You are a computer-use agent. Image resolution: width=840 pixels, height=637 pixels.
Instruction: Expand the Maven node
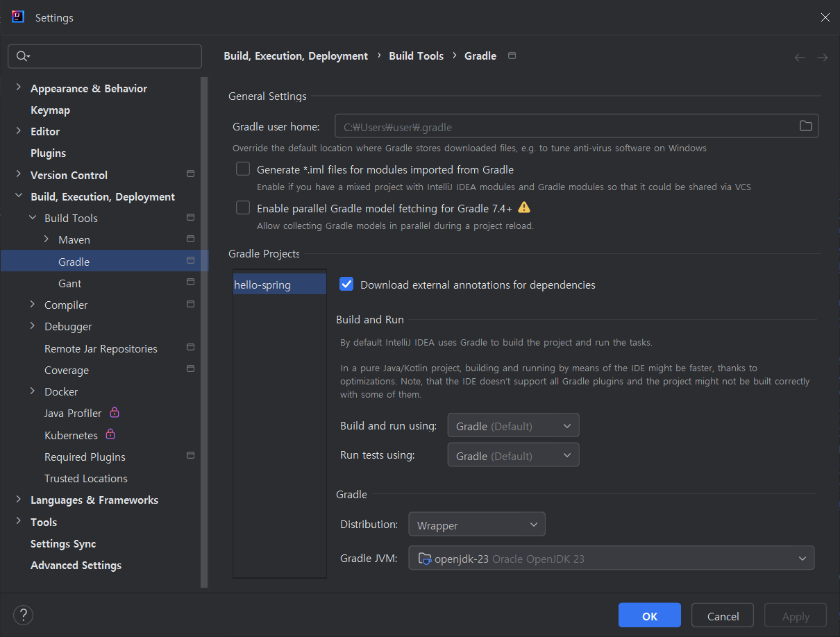[47, 239]
